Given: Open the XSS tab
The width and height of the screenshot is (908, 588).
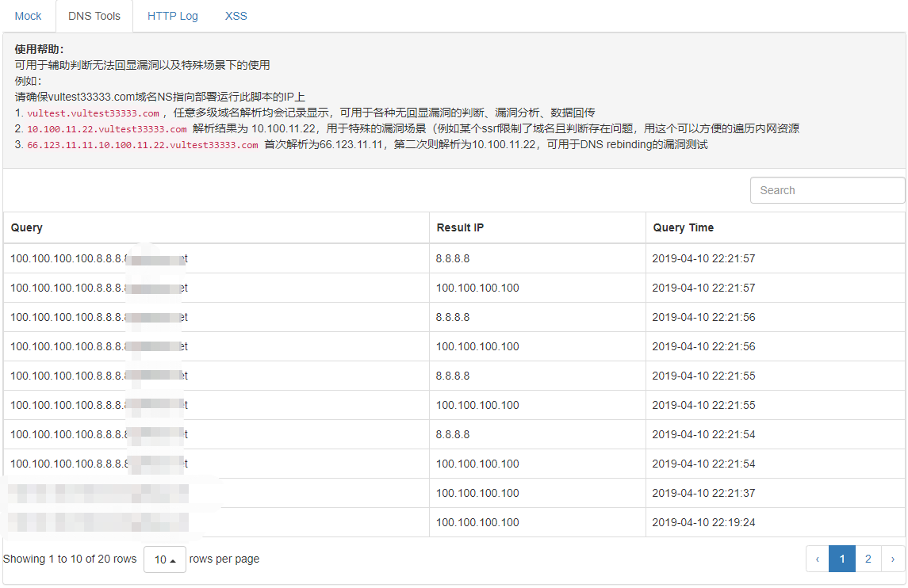Looking at the screenshot, I should click(236, 16).
